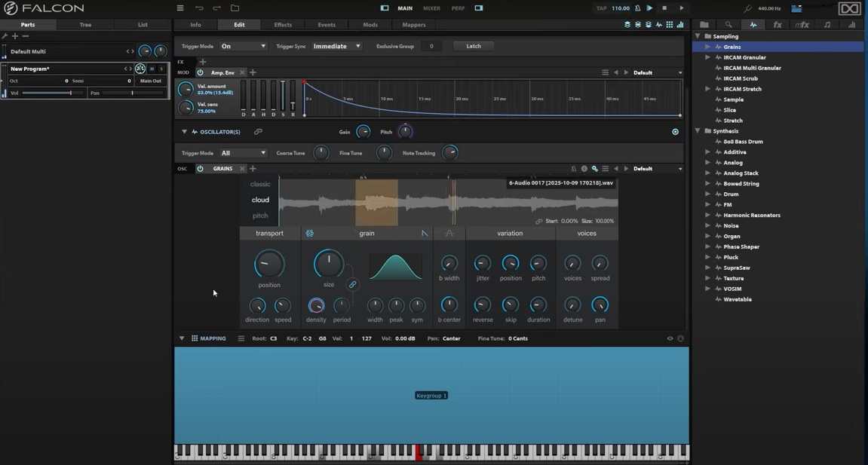This screenshot has height=465, width=868.
Task: Toggle the Amp. Env power button
Action: 200,72
